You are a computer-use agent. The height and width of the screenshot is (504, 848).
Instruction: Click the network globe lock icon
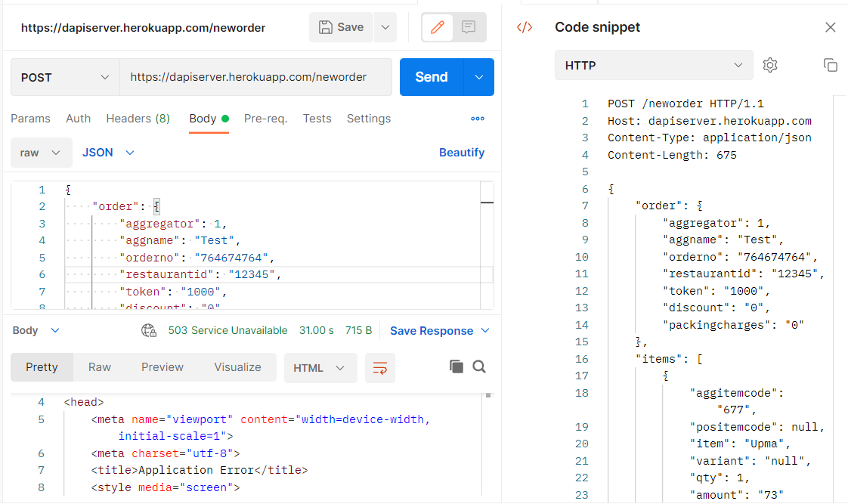tap(149, 330)
